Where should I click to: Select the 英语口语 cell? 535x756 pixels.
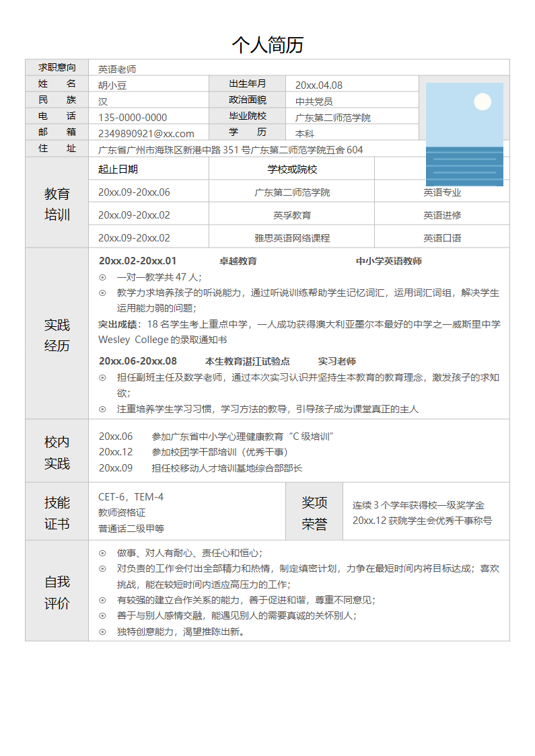pos(442,237)
